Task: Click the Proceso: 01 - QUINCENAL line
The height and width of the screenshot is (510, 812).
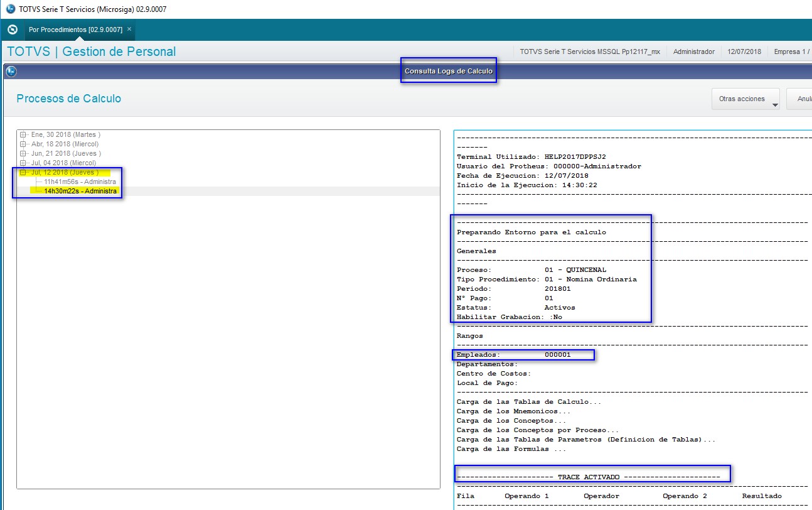Action: point(532,270)
